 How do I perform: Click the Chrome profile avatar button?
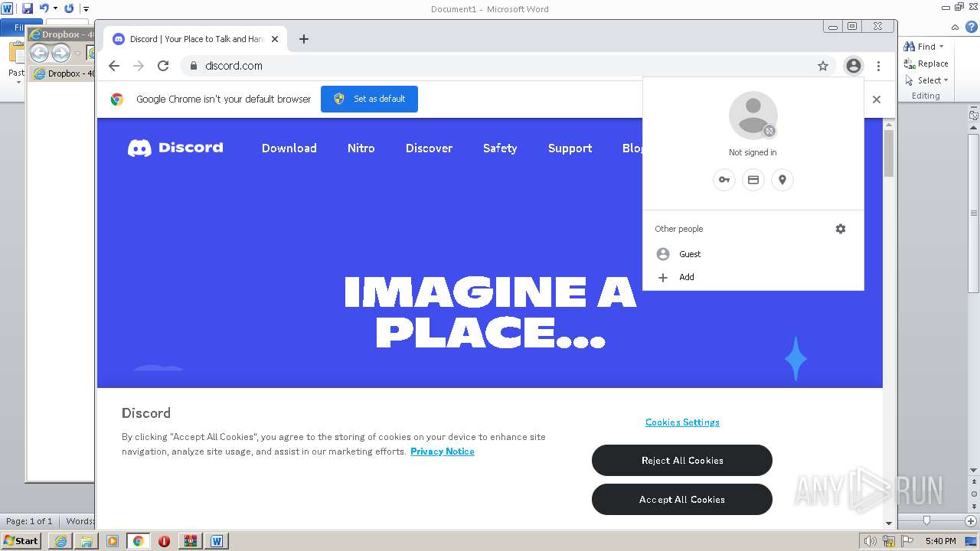click(x=853, y=66)
